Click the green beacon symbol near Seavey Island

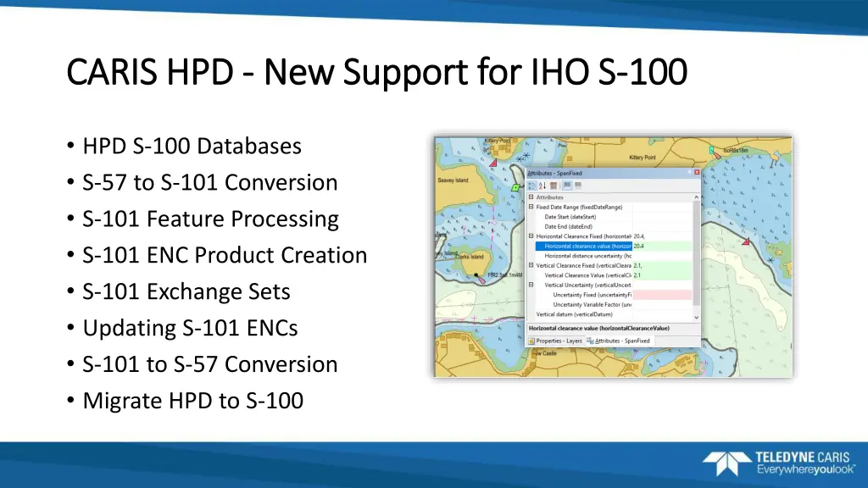(x=515, y=187)
